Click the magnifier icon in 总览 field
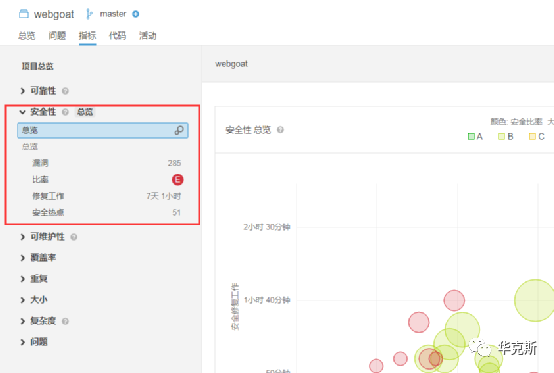 pyautogui.click(x=179, y=130)
